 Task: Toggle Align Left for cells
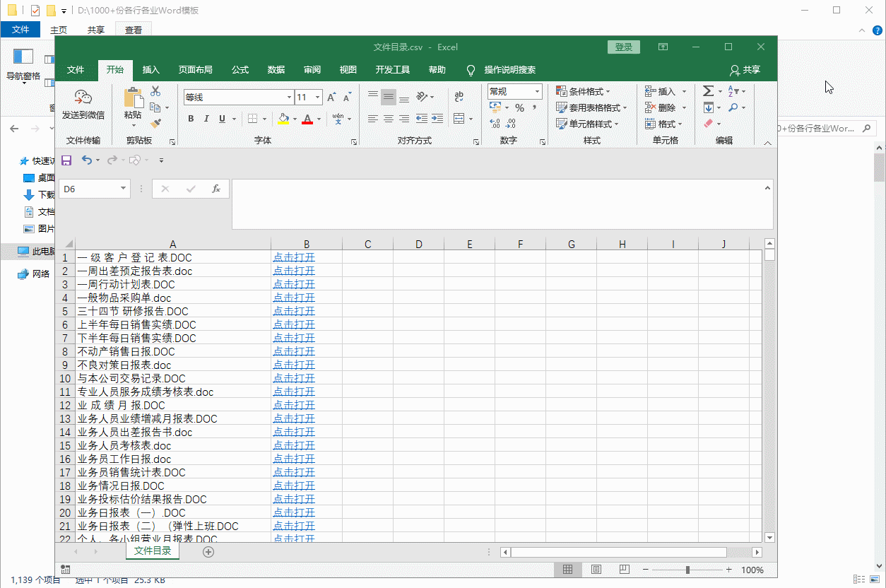(373, 119)
